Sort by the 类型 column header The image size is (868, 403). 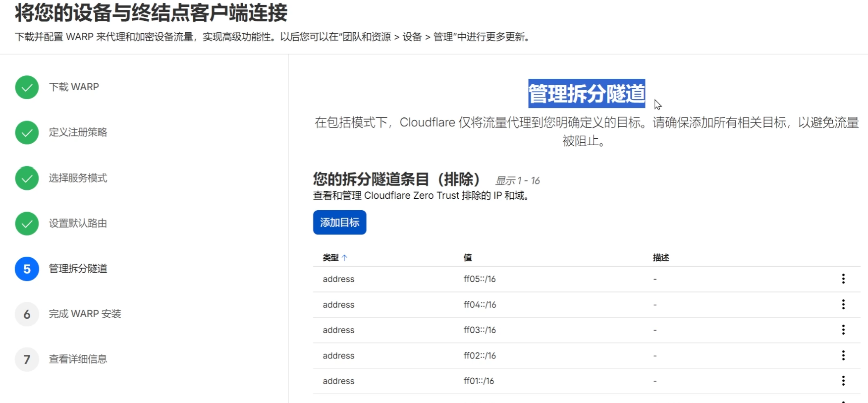[x=330, y=258]
